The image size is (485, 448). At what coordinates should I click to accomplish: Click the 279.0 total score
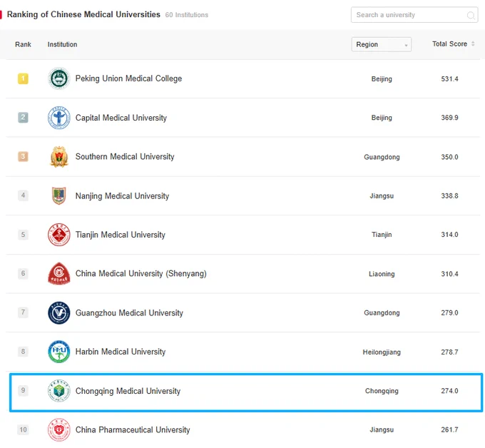click(449, 313)
